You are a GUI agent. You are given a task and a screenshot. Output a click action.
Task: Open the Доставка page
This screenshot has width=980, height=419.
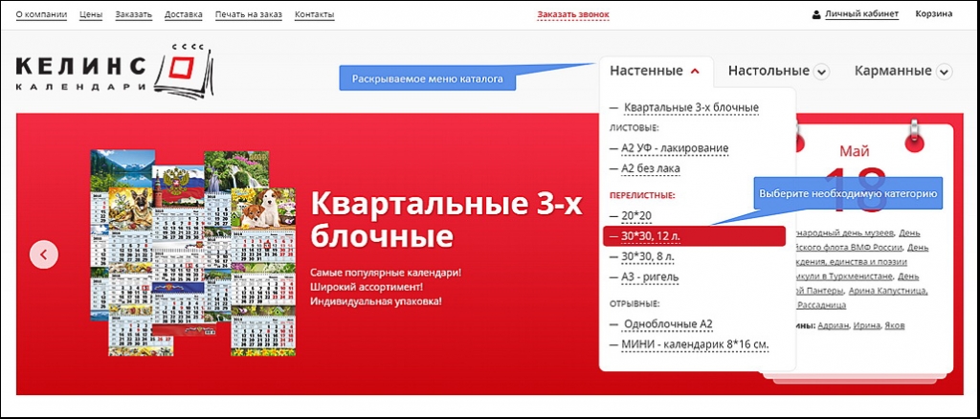184,14
